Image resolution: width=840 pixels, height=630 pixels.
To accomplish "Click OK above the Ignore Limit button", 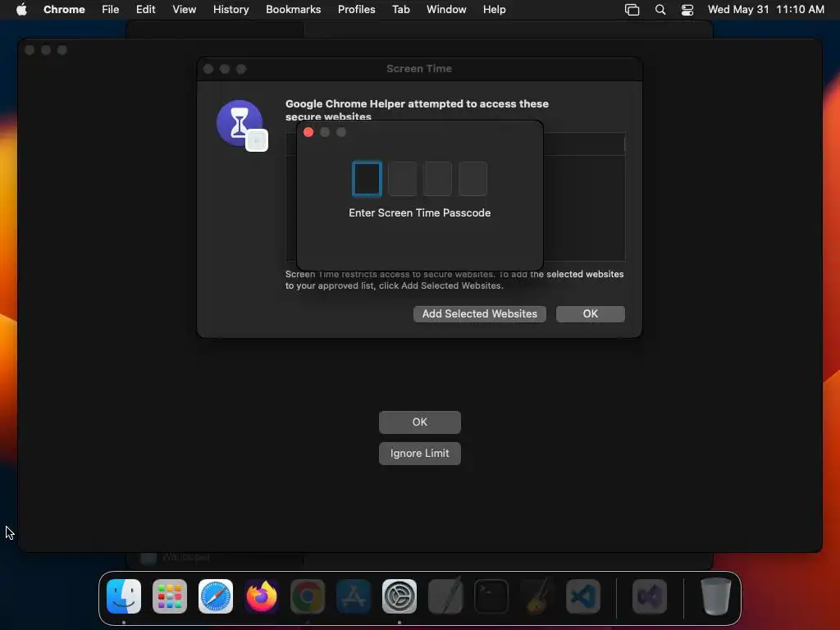I will click(419, 422).
